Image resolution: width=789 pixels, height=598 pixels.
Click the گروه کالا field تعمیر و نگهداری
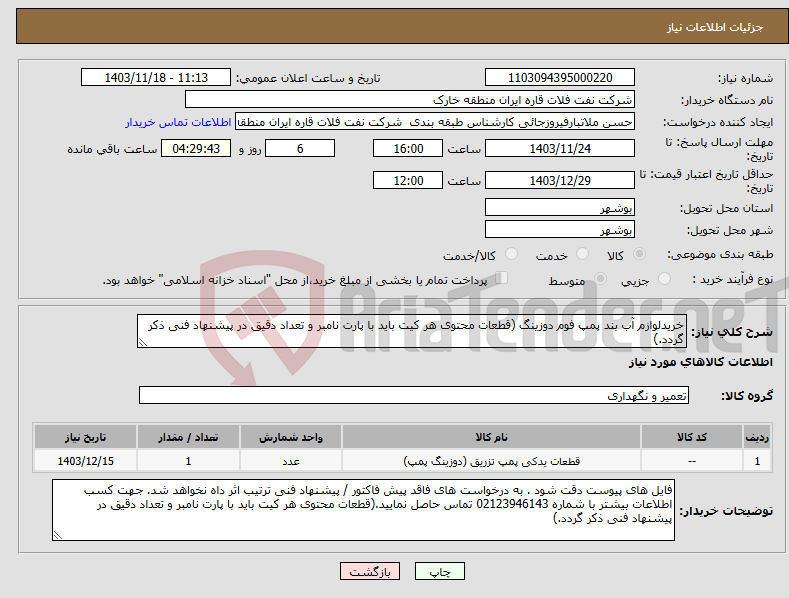(x=414, y=395)
